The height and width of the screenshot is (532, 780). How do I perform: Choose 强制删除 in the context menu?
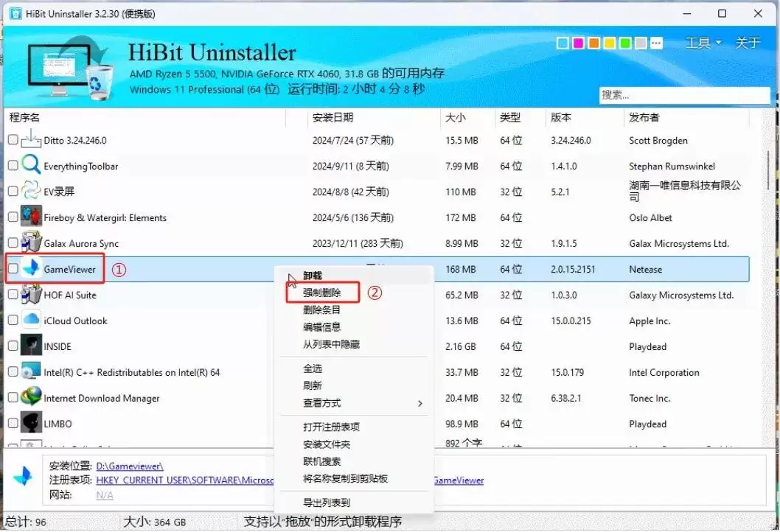[x=322, y=293]
